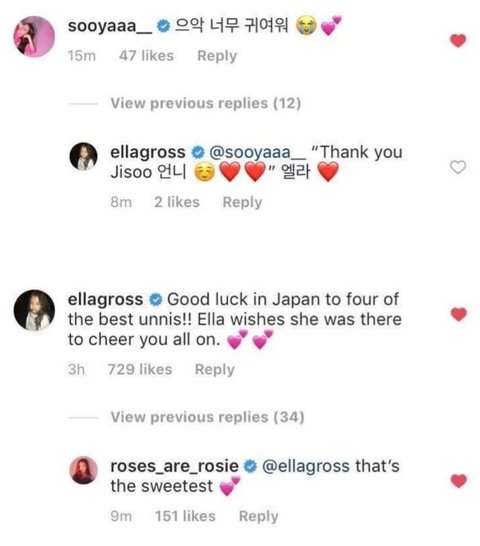Viewport: 480px width, 546px height.
Task: Open the roses_are_rosie username
Action: pyautogui.click(x=174, y=466)
